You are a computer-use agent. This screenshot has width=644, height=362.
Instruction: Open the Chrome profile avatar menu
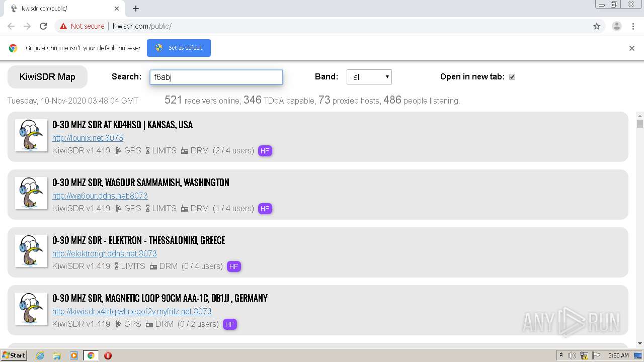click(x=617, y=26)
